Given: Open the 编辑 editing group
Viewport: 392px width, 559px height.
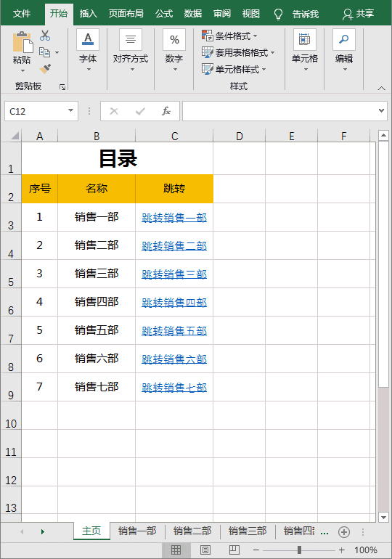Looking at the screenshot, I should [x=344, y=51].
